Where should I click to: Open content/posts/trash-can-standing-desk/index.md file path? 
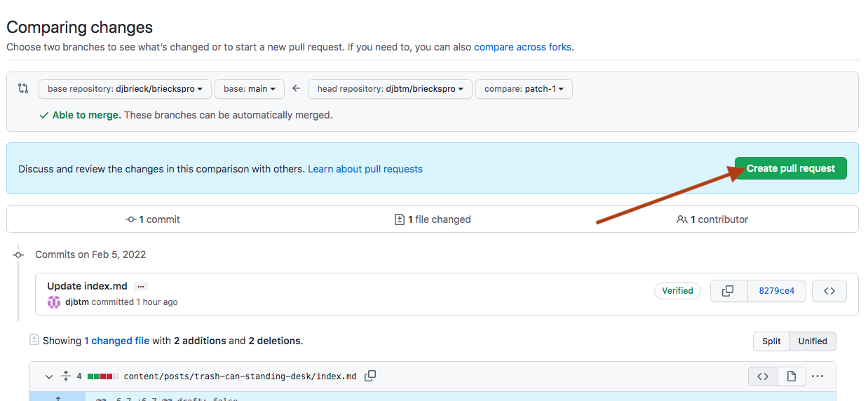[240, 376]
